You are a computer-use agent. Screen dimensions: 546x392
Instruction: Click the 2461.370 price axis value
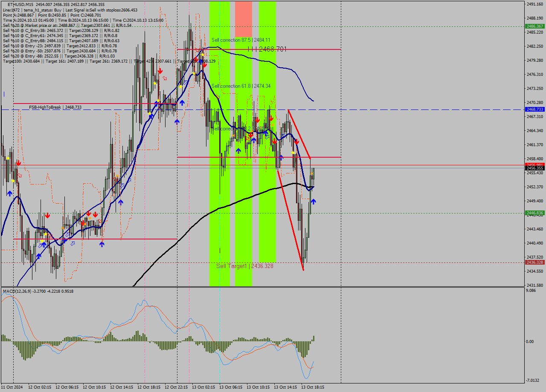(x=535, y=144)
